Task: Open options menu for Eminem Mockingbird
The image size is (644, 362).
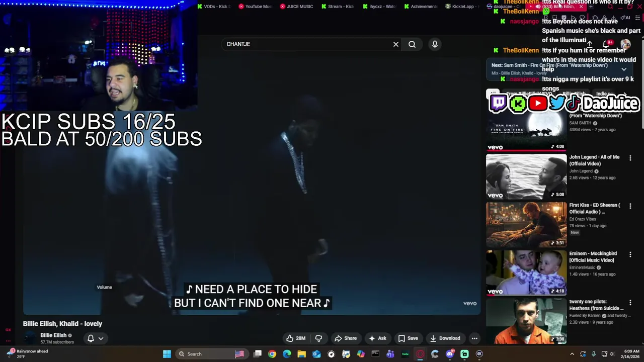Action: click(630, 254)
